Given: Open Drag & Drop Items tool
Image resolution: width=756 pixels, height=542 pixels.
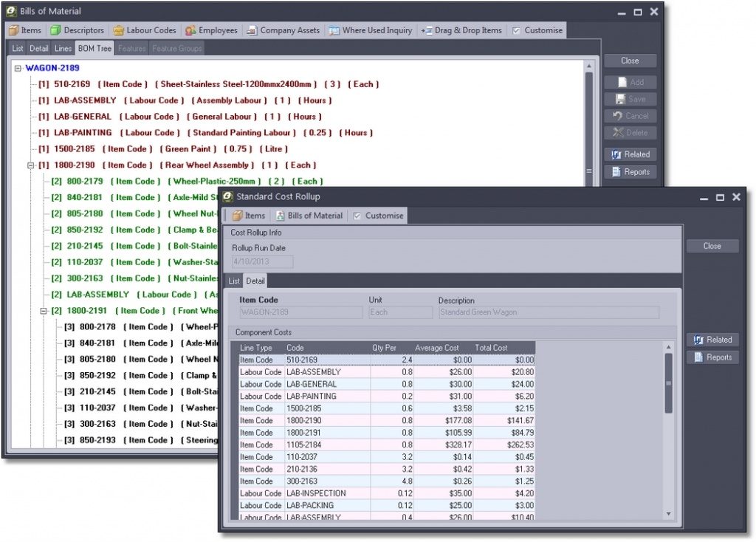Looking at the screenshot, I should (461, 30).
